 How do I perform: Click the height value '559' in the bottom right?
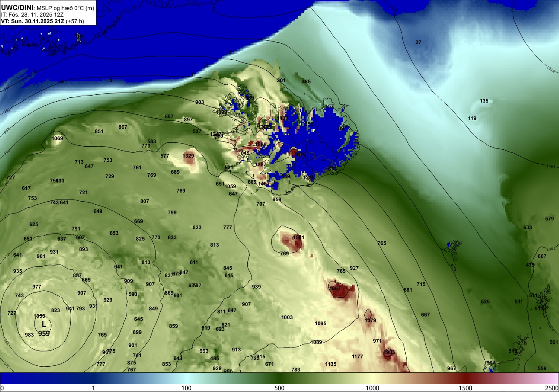pos(542,368)
